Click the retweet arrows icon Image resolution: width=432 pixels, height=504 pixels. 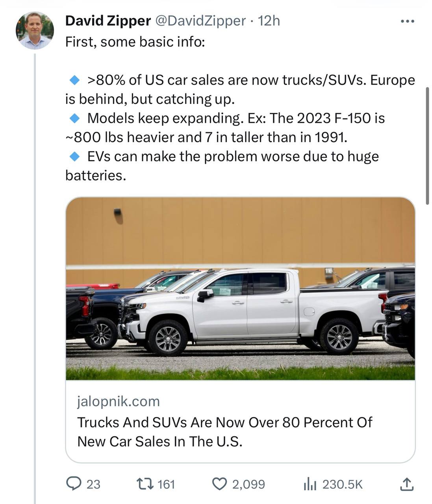(144, 484)
